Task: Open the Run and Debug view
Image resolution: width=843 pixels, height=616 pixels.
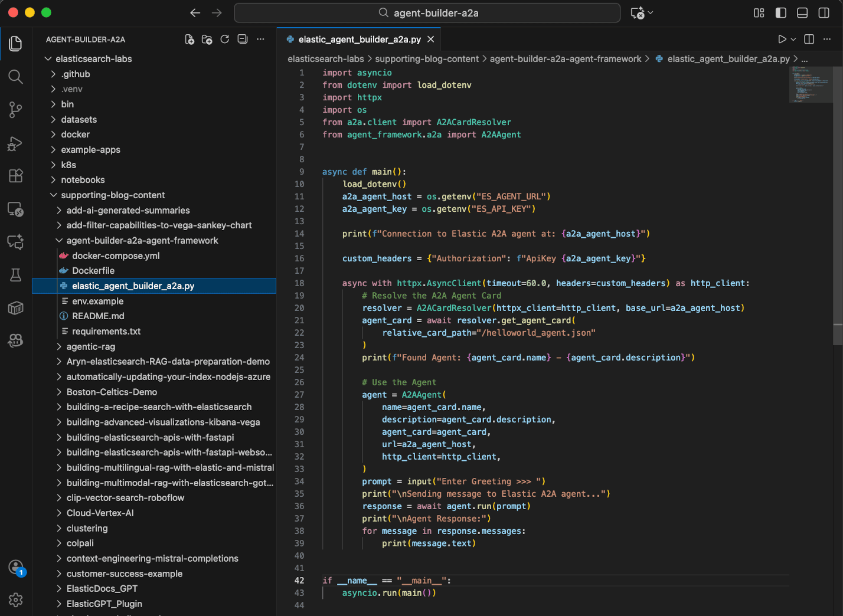Action: pyautogui.click(x=15, y=143)
